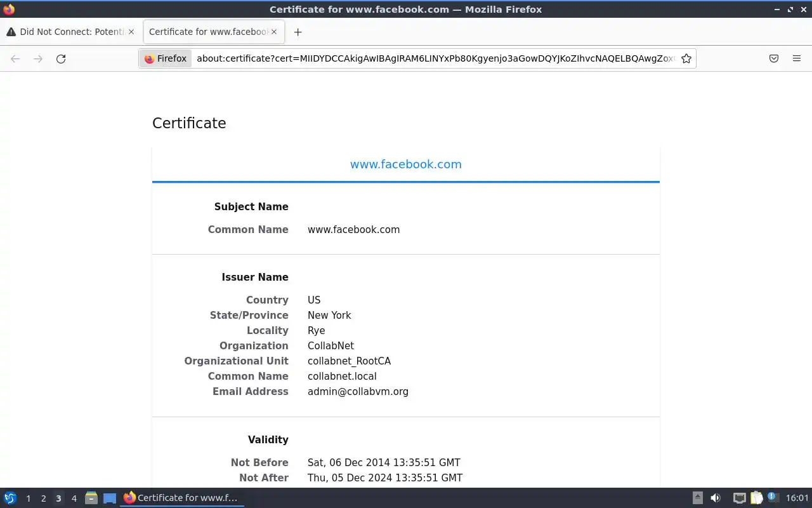Go back to the previous page
Viewport: 812px width, 508px height.
pos(15,58)
